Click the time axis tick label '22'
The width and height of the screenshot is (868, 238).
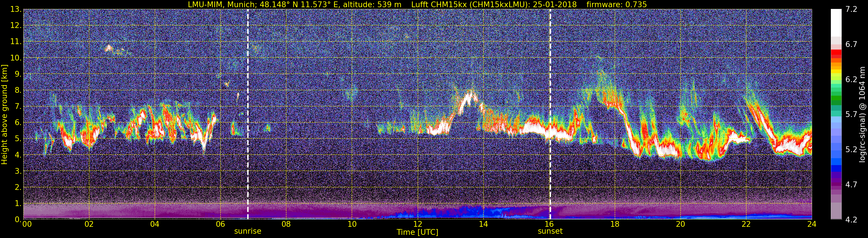tap(746, 224)
